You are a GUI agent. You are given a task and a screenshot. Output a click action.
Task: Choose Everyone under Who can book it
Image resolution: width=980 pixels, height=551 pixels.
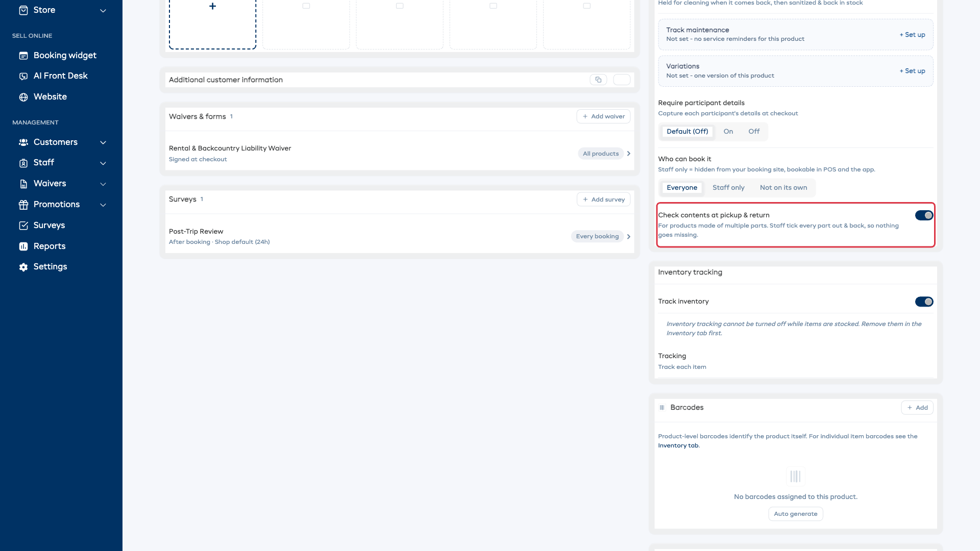point(681,188)
